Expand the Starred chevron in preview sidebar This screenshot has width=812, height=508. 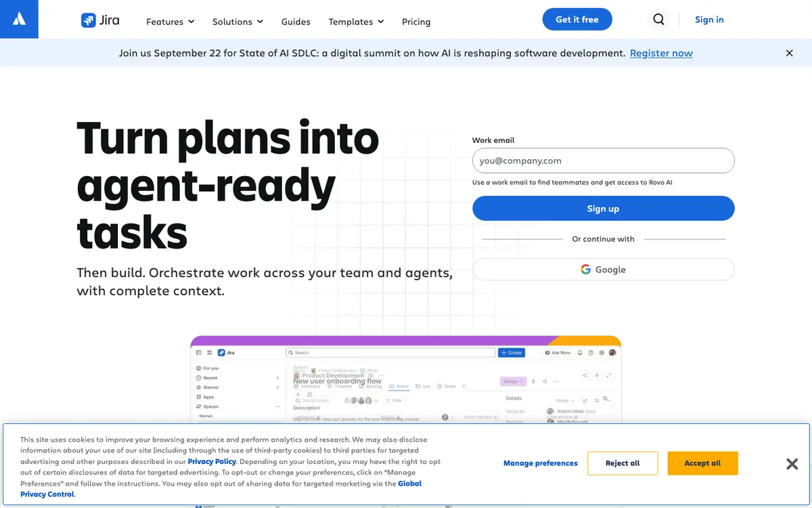click(x=277, y=387)
